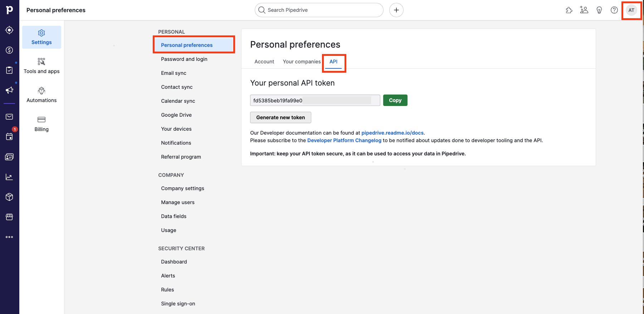This screenshot has width=644, height=314.
Task: Open Security center Dashboard
Action: click(174, 262)
